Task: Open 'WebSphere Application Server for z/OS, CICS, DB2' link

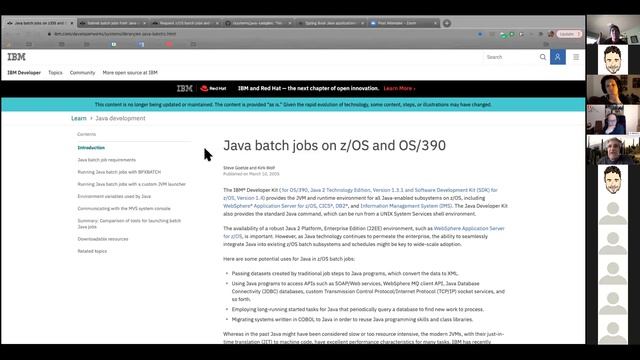Action: pyautogui.click(x=286, y=206)
